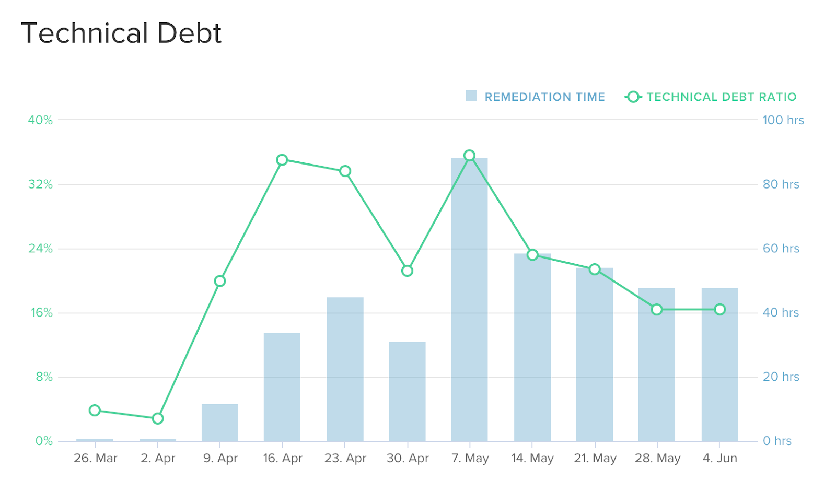836x504 pixels.
Task: Click the 30. Apr remediation bar
Action: coord(407,392)
